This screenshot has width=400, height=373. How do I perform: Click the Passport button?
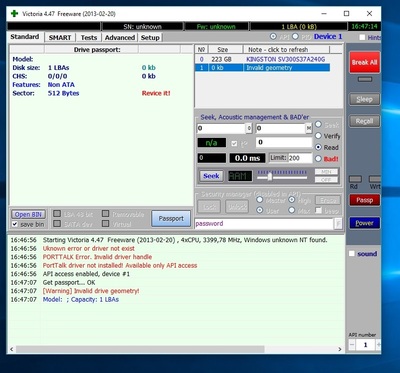171,219
